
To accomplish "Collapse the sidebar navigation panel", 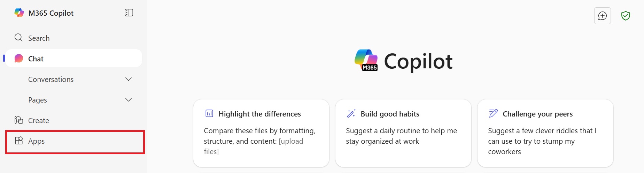I will click(x=129, y=13).
